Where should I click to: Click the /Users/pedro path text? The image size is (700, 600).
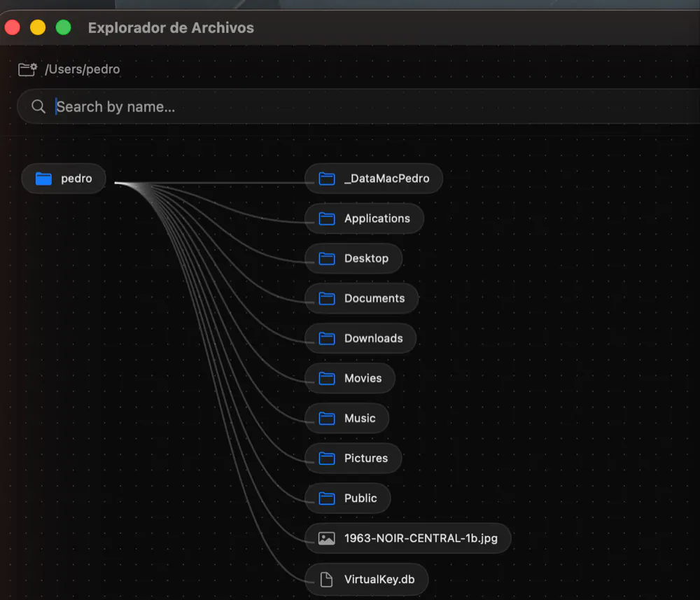click(x=83, y=69)
